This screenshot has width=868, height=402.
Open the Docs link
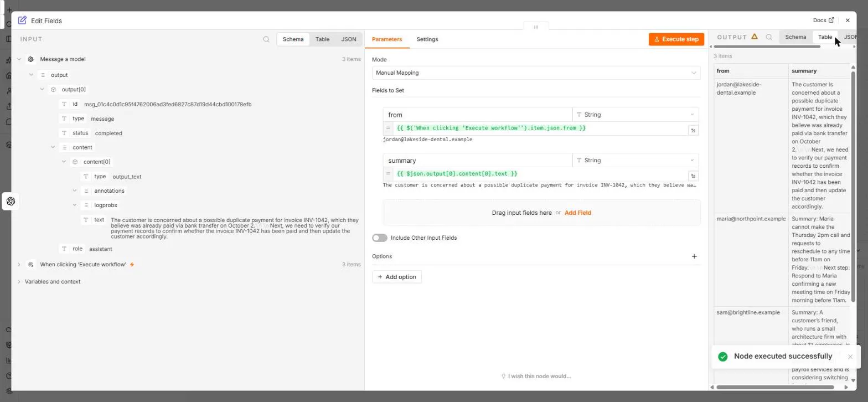pos(823,20)
